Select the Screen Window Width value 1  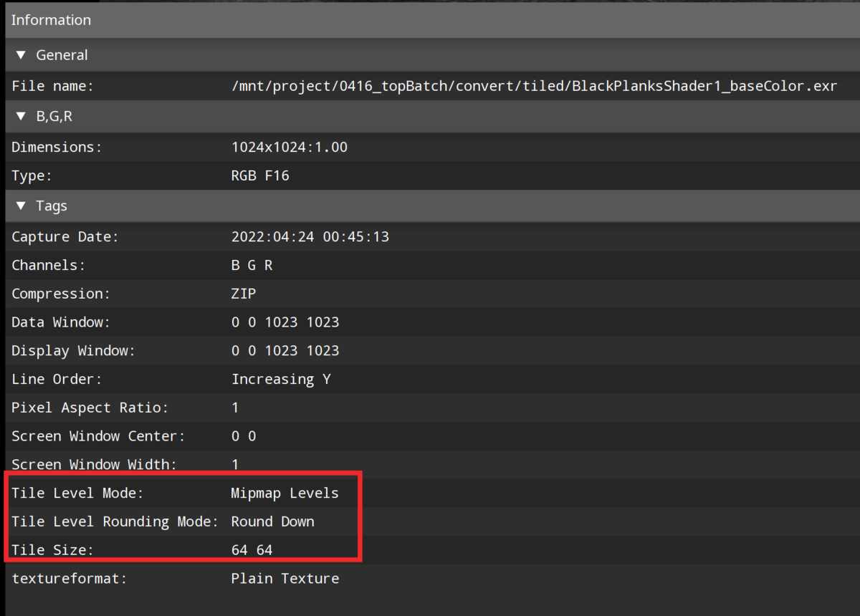pyautogui.click(x=235, y=465)
